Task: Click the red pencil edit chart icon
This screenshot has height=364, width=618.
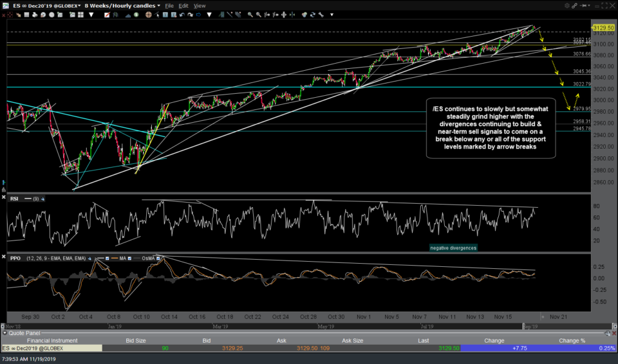Action: 107,15
